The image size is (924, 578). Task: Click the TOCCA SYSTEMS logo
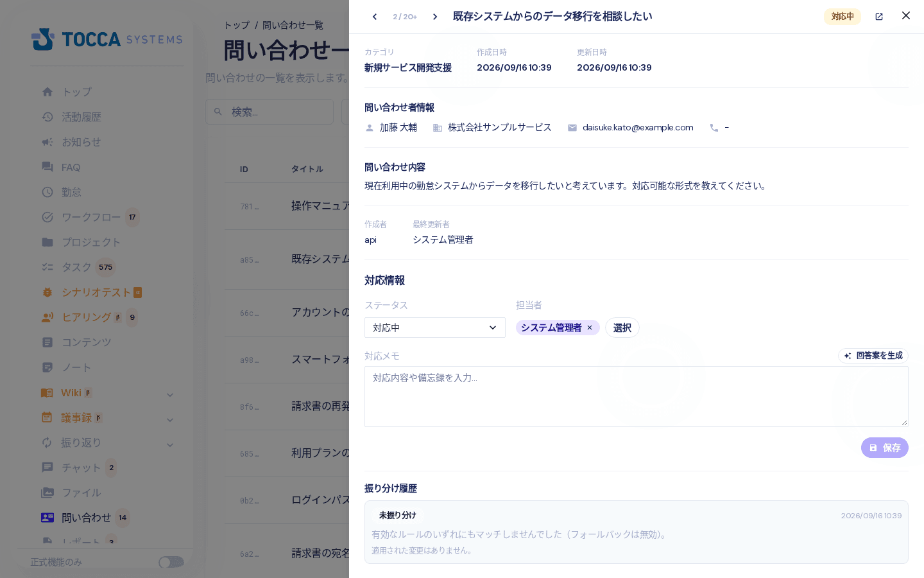coord(107,39)
